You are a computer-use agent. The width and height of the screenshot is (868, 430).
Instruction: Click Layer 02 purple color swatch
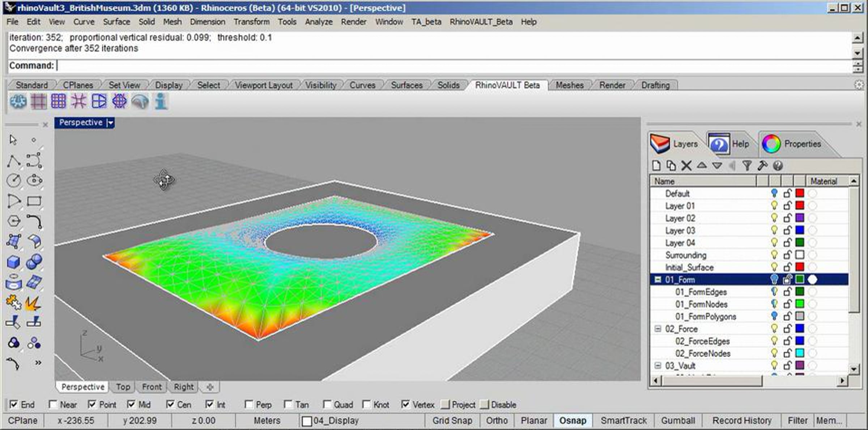tap(800, 218)
